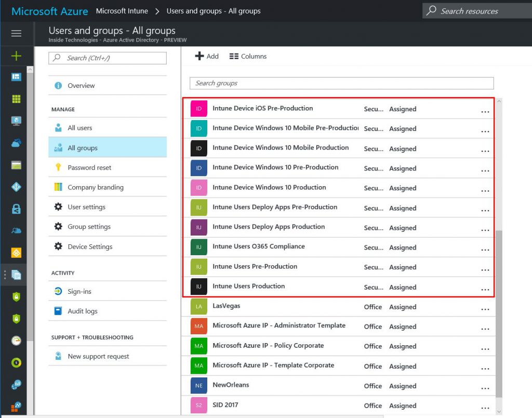Open the All resources grid icon
Image resolution: width=532 pixels, height=418 pixels.
pyautogui.click(x=16, y=99)
